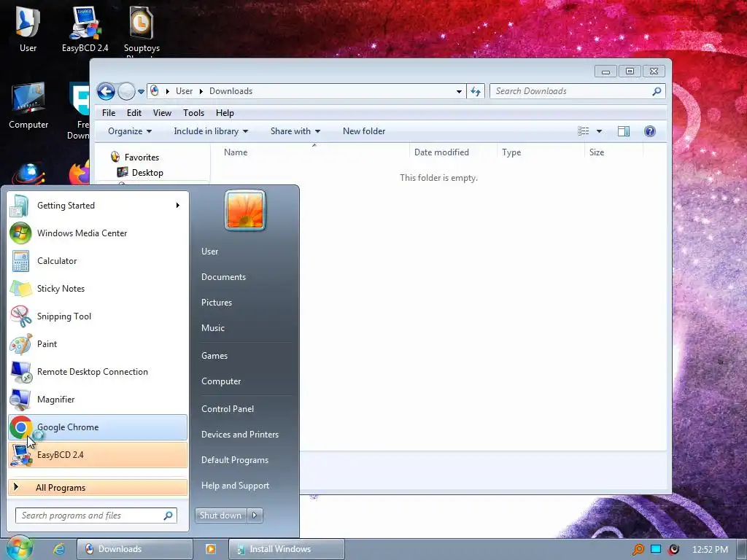The height and width of the screenshot is (560, 747).
Task: Click Search programs and files box
Action: 96,516
